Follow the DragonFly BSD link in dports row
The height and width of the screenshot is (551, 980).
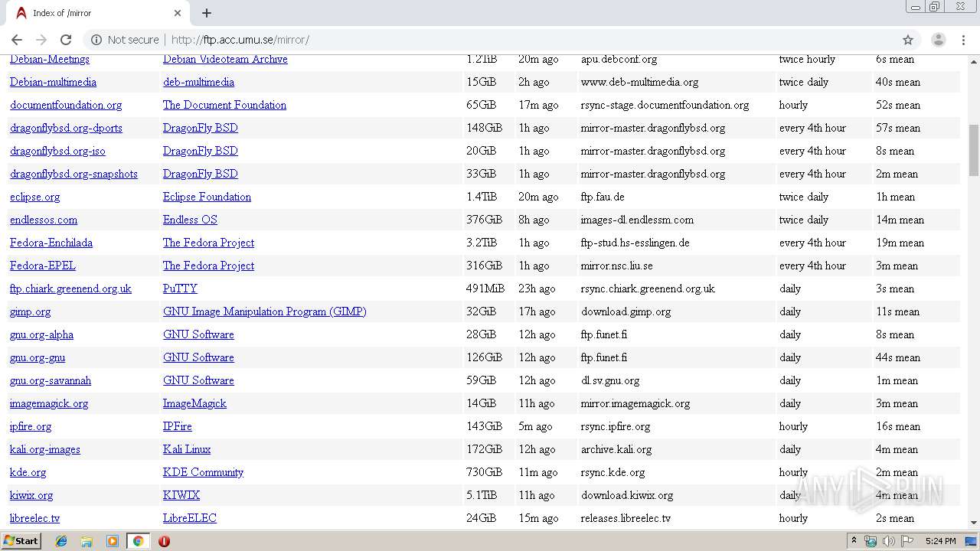tap(200, 128)
